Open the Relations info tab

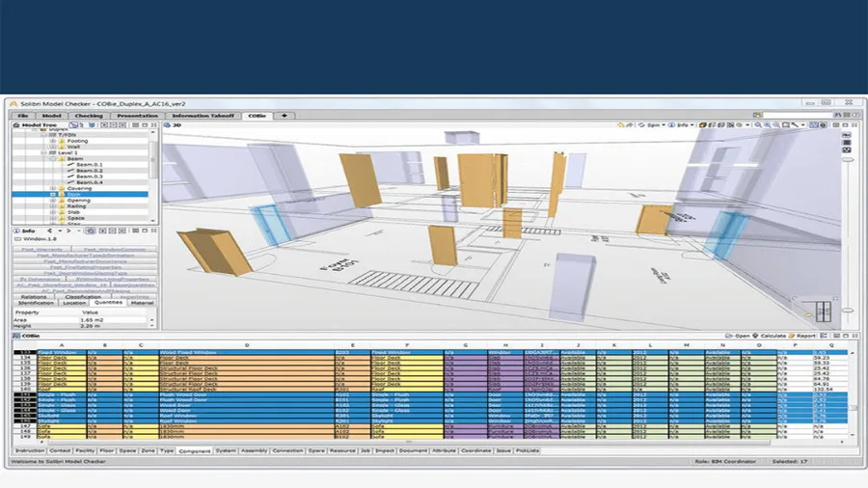(34, 297)
